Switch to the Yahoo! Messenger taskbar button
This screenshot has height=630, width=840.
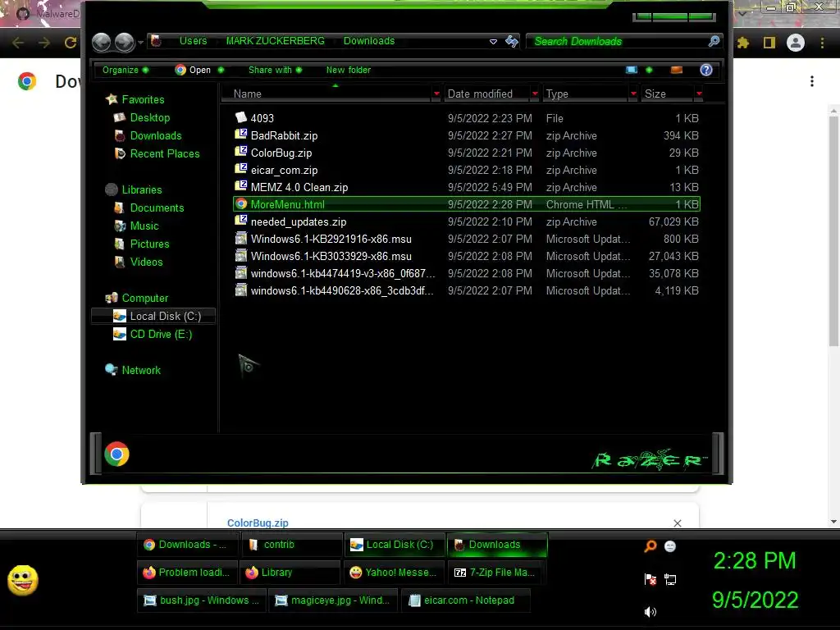coord(393,572)
